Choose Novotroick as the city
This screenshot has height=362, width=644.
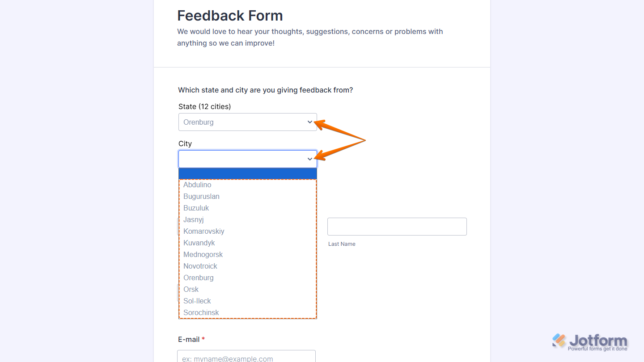200,266
